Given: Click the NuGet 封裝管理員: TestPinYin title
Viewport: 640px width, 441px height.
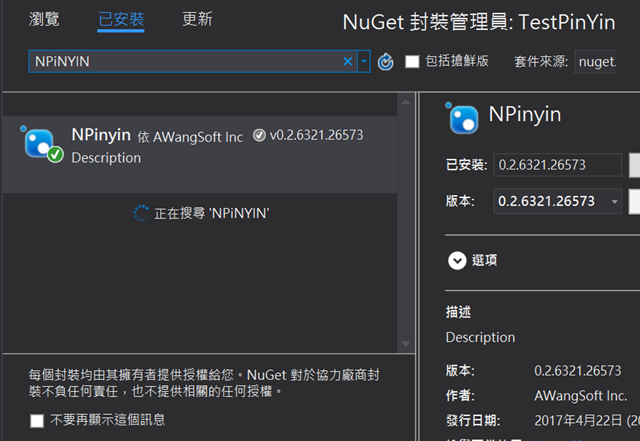Looking at the screenshot, I should point(479,22).
